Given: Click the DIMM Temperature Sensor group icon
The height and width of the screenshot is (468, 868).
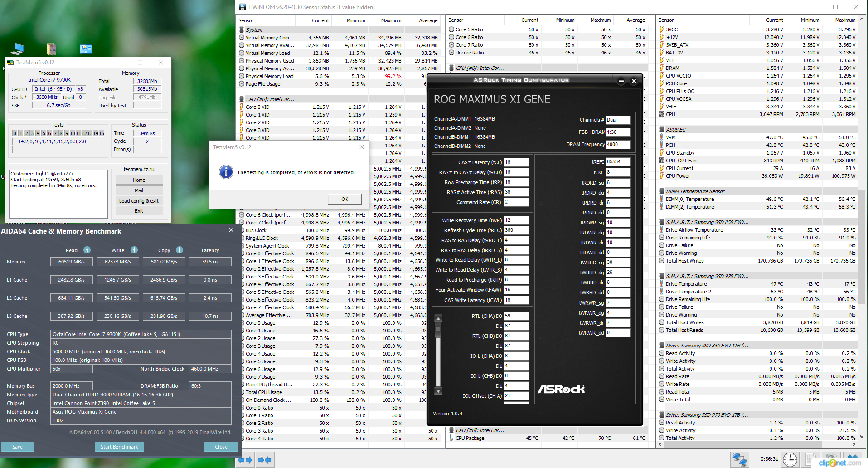Looking at the screenshot, I should tap(662, 191).
